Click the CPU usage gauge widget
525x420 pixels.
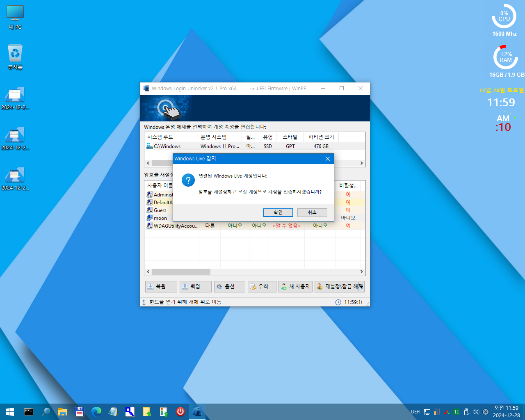click(x=504, y=17)
